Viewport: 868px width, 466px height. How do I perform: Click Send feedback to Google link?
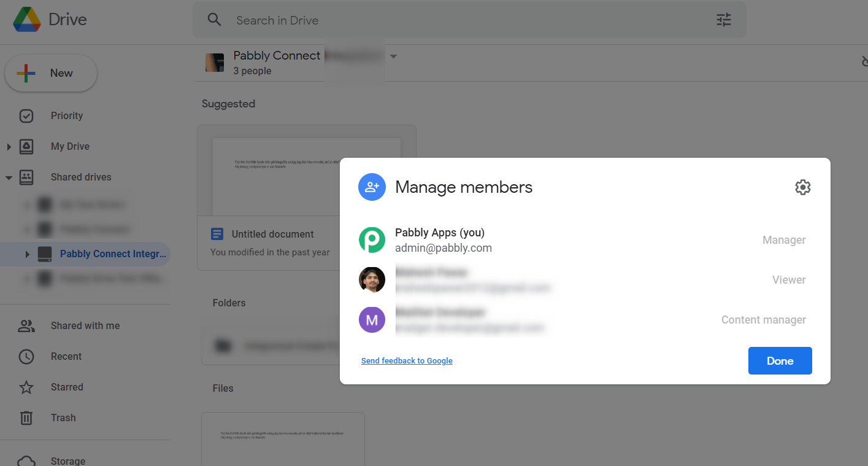(407, 361)
